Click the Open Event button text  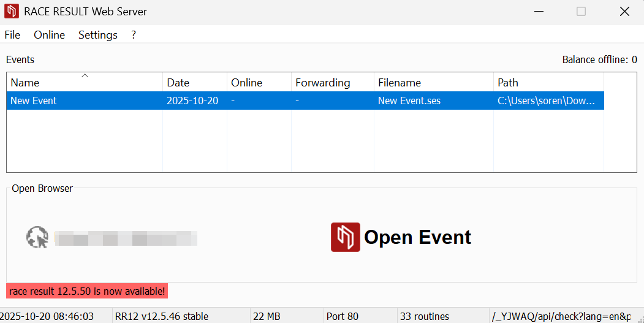418,237
